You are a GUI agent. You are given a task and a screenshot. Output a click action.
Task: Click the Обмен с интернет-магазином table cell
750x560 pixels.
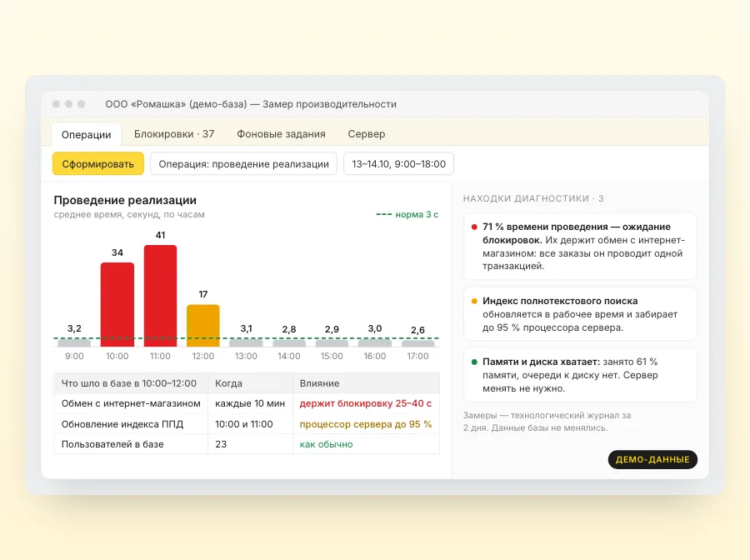click(131, 403)
